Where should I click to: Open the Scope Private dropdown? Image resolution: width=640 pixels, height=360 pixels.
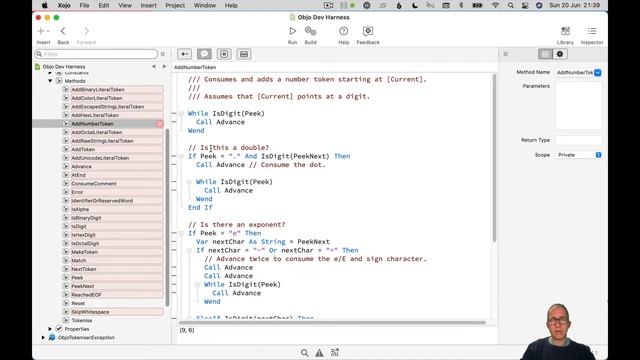(x=579, y=155)
